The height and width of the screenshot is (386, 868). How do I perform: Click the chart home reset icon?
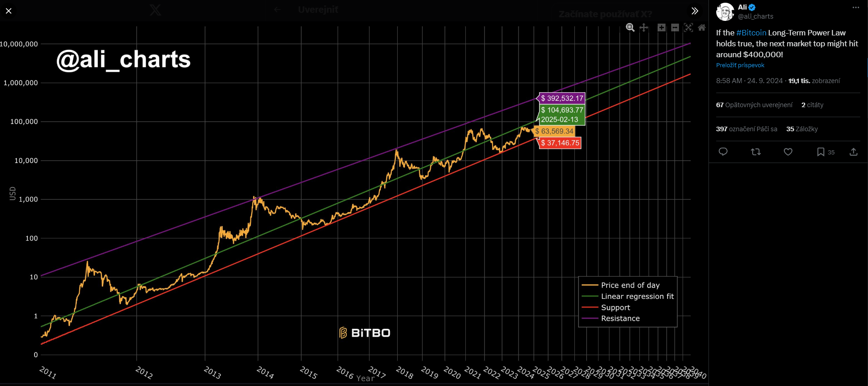[702, 28]
